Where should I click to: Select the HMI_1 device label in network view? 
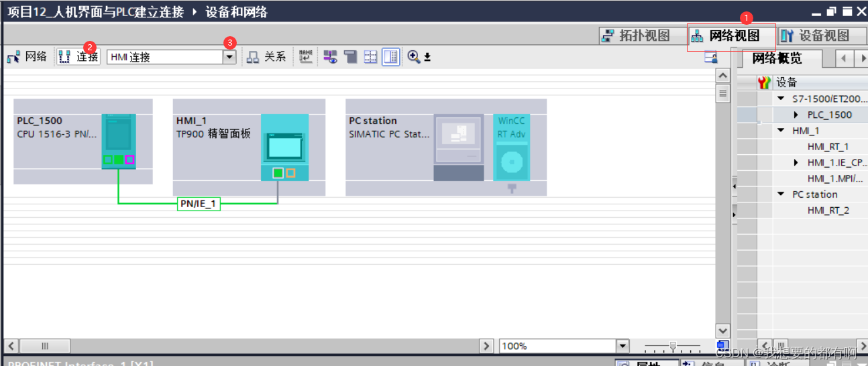tap(192, 121)
